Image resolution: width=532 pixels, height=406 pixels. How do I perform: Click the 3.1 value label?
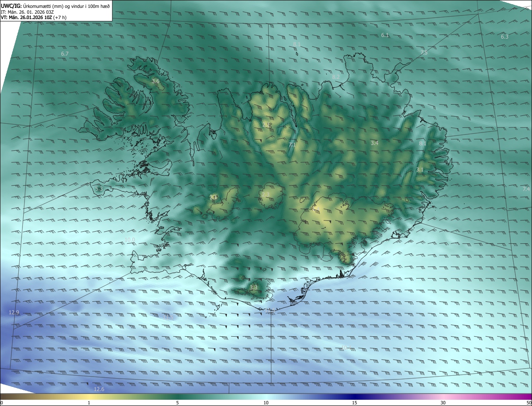point(420,170)
